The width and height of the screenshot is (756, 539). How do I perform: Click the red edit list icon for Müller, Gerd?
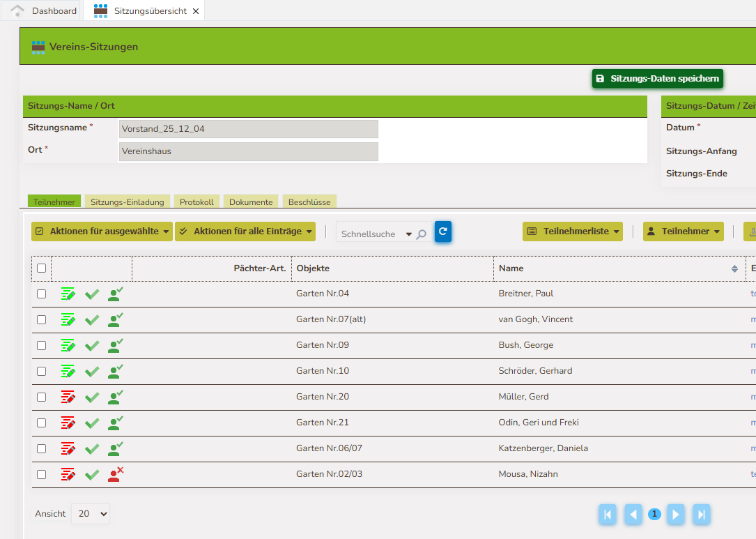click(68, 397)
